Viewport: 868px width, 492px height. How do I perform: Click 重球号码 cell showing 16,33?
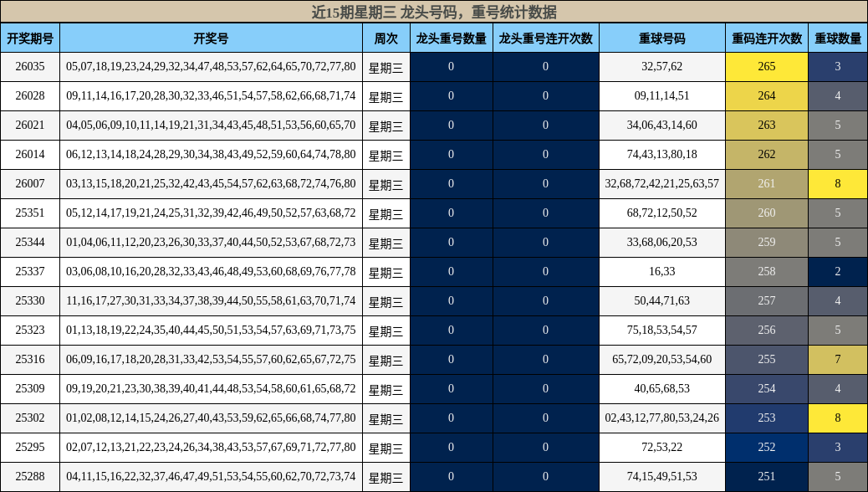tap(661, 272)
